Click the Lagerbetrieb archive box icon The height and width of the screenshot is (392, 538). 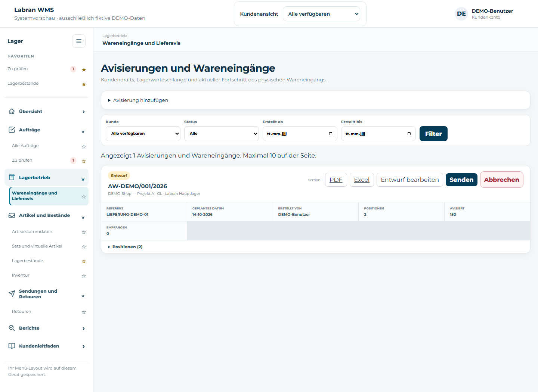click(x=12, y=177)
